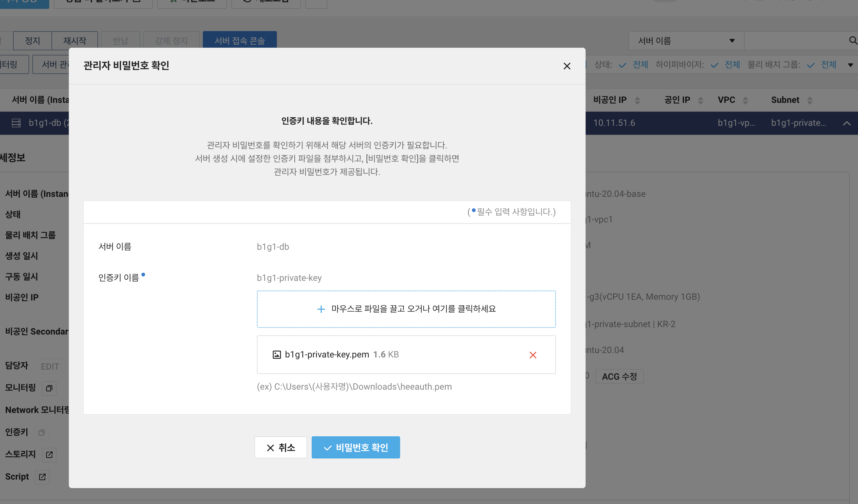Click the b1g1-private-key name text
Viewport: 858px width, 504px height.
tap(289, 278)
